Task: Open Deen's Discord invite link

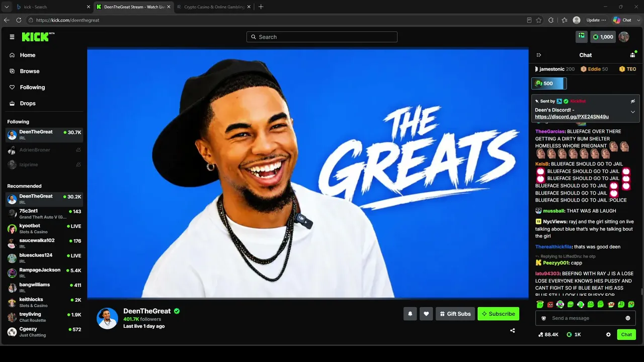Action: point(572,117)
